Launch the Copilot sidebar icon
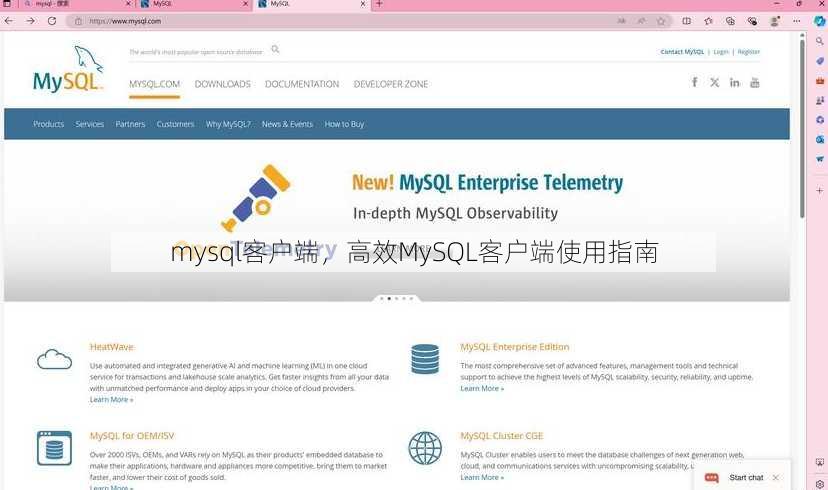The width and height of the screenshot is (828, 490). pos(819,21)
